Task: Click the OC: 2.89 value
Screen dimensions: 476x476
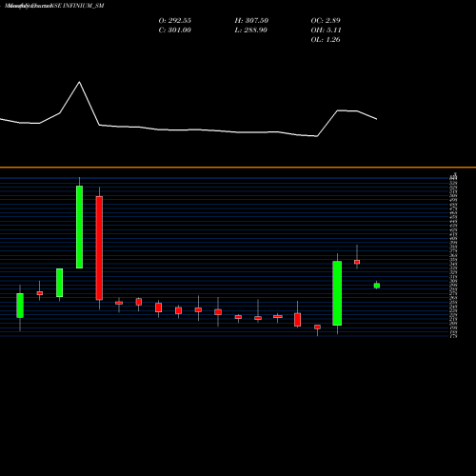Action: click(x=326, y=21)
